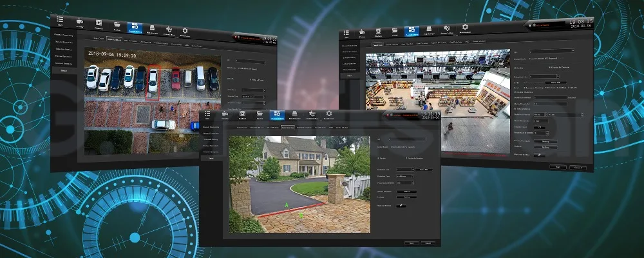This screenshot has height=258, width=644.
Task: Click the red tripwire line on driveway video
Action: 287,211
